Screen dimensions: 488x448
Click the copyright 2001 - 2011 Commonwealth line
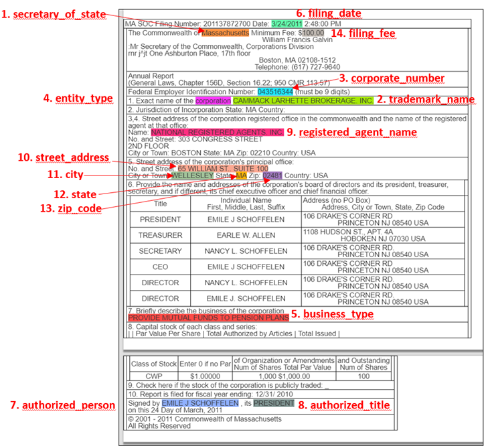[204, 419]
